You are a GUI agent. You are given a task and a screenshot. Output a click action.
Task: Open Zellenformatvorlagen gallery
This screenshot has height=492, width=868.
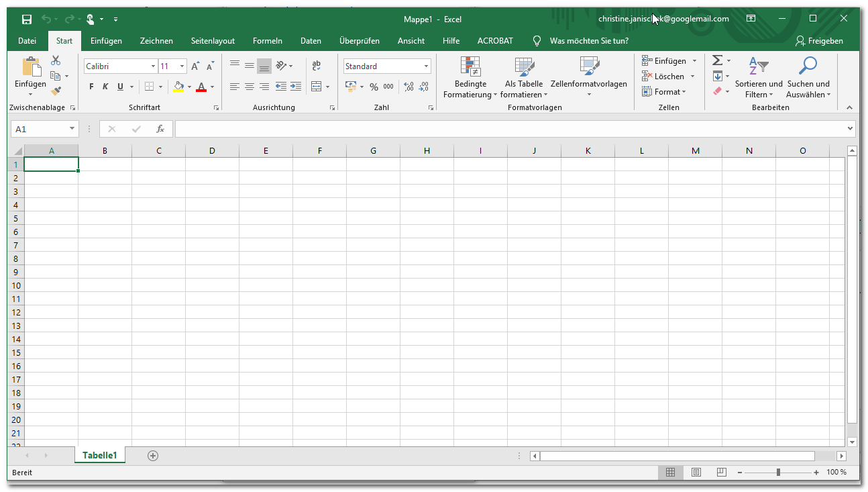click(x=589, y=77)
